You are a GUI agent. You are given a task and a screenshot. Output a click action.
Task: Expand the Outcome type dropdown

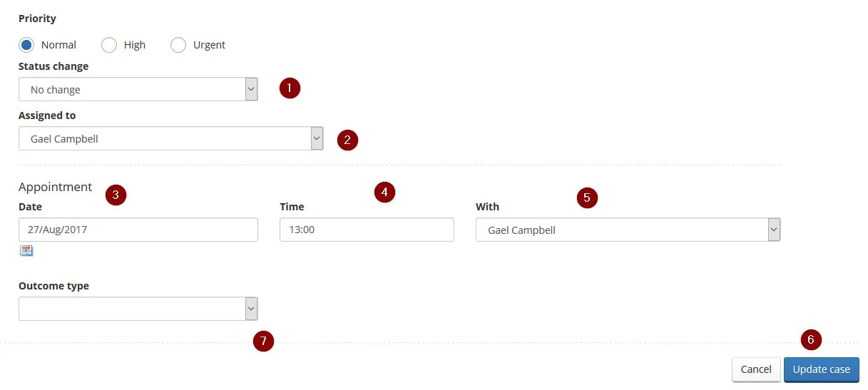pyautogui.click(x=138, y=309)
